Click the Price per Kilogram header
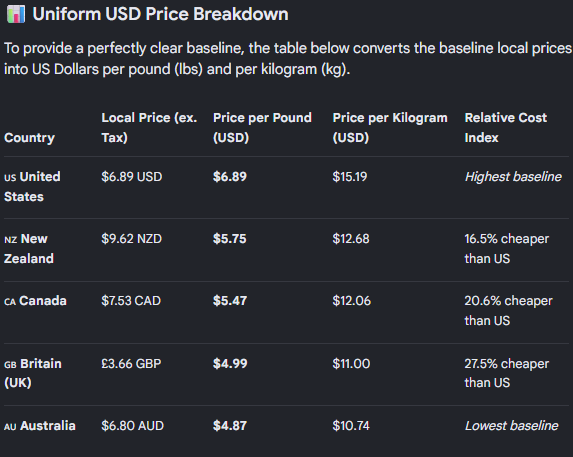Image resolution: width=573 pixels, height=457 pixels. (390, 127)
